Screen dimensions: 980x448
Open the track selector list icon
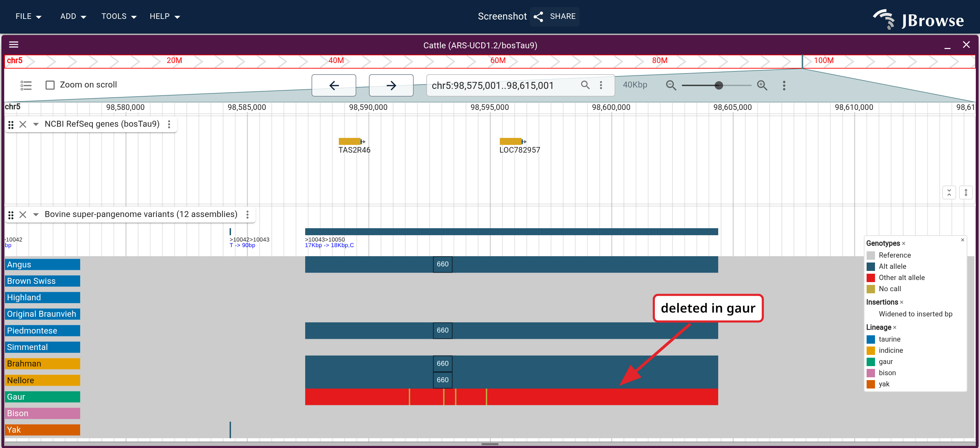[26, 85]
